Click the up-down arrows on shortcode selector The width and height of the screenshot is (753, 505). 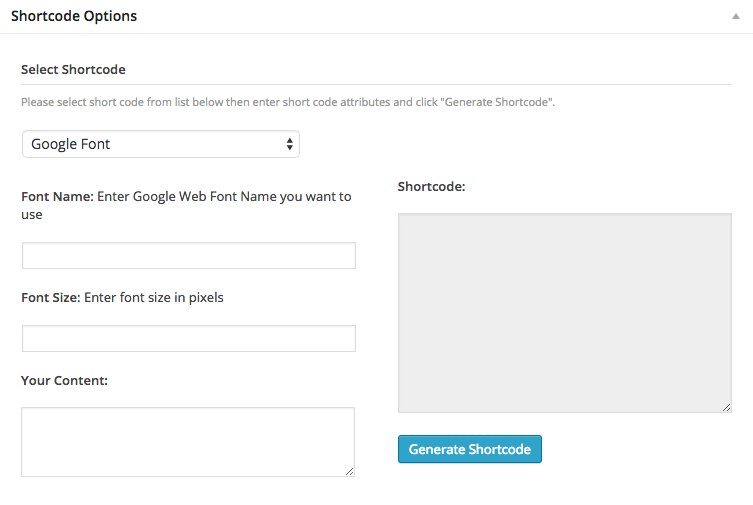coord(290,144)
